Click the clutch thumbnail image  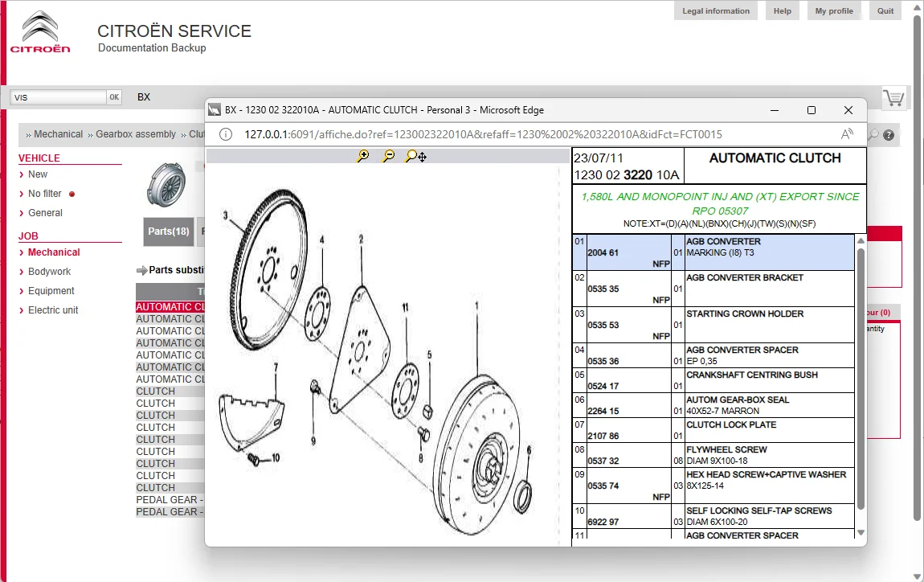[x=166, y=184]
